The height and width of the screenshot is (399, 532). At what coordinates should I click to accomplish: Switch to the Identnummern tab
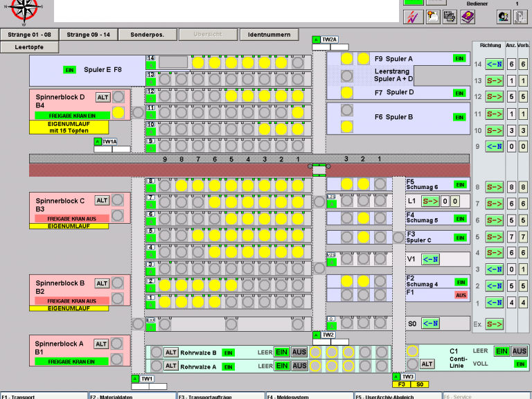tap(269, 35)
